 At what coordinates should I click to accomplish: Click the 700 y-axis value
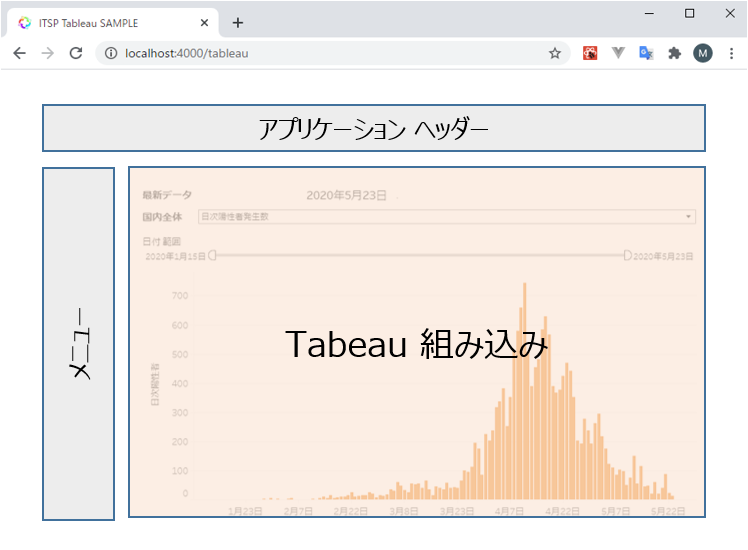(x=180, y=296)
